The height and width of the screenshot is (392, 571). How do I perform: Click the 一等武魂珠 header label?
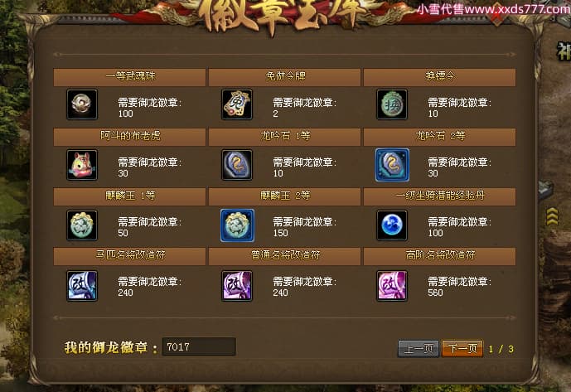[x=130, y=76]
